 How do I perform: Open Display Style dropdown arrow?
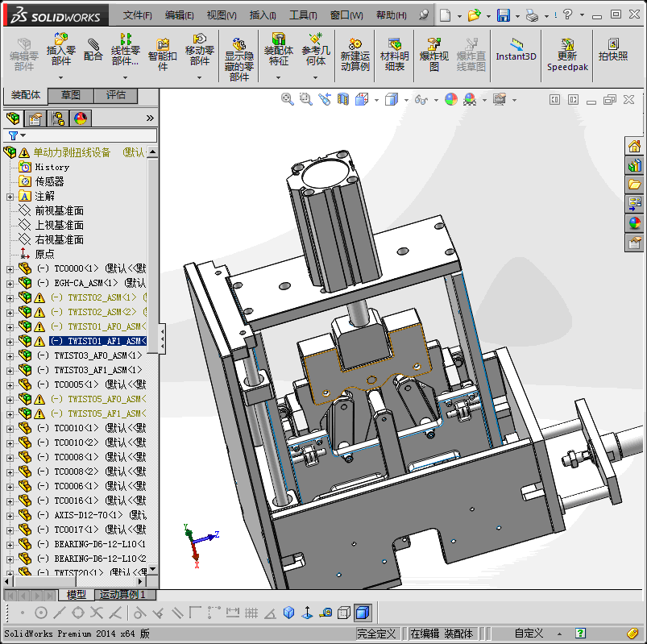(x=406, y=100)
